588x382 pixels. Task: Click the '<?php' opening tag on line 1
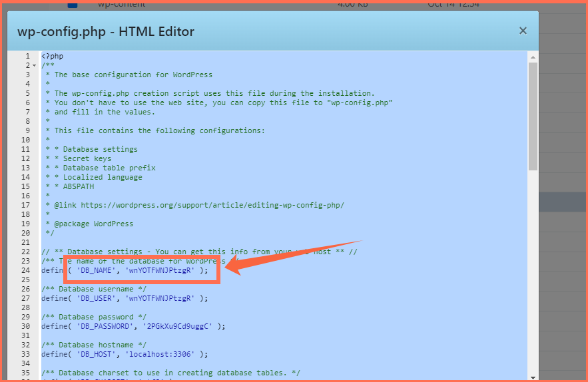pyautogui.click(x=52, y=56)
